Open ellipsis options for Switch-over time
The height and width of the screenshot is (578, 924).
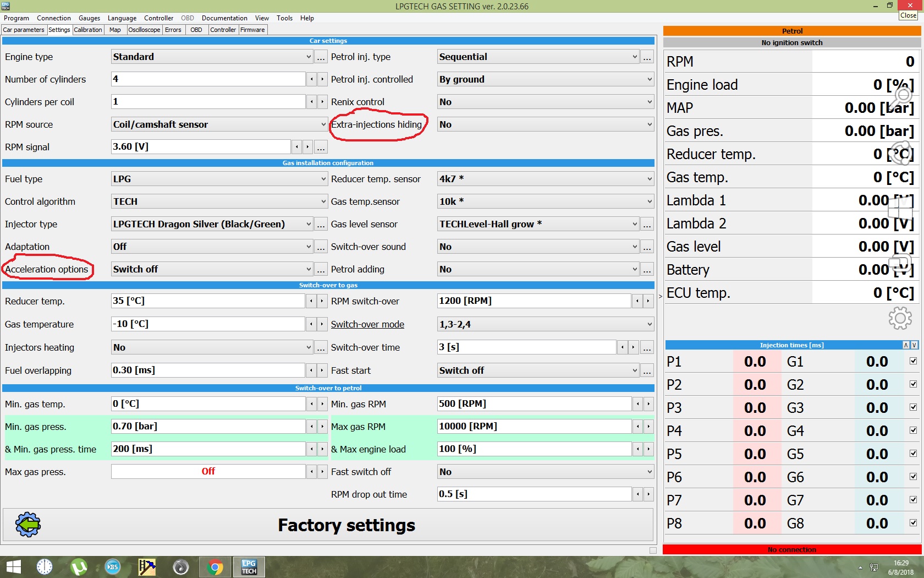pyautogui.click(x=647, y=347)
